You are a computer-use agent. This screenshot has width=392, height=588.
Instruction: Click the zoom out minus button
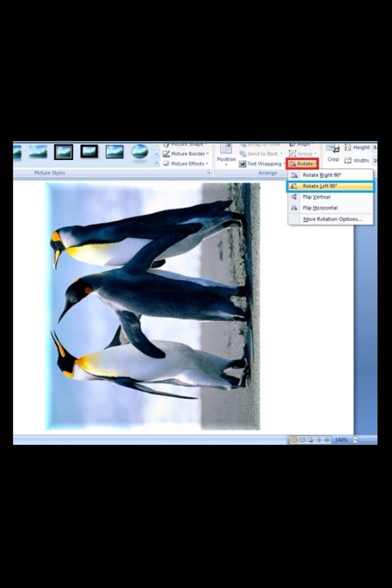[x=355, y=440]
